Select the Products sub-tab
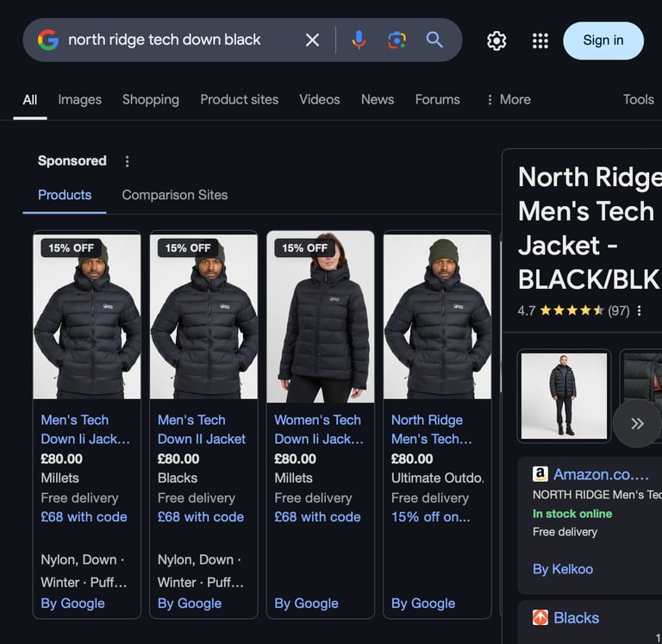 (65, 195)
